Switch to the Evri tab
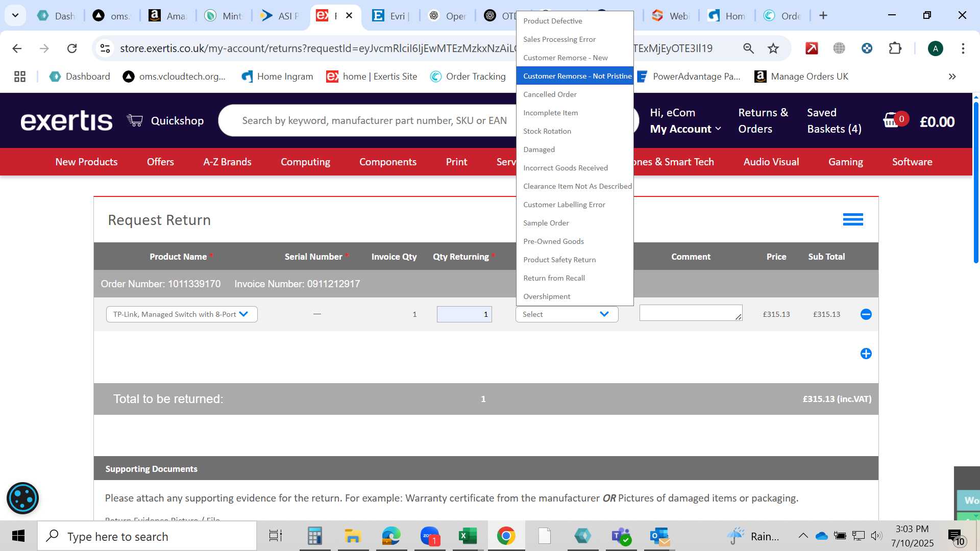 tap(391, 16)
